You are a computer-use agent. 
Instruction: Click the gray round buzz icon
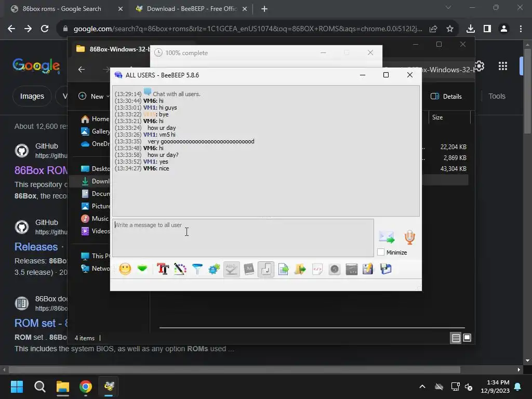(x=334, y=269)
